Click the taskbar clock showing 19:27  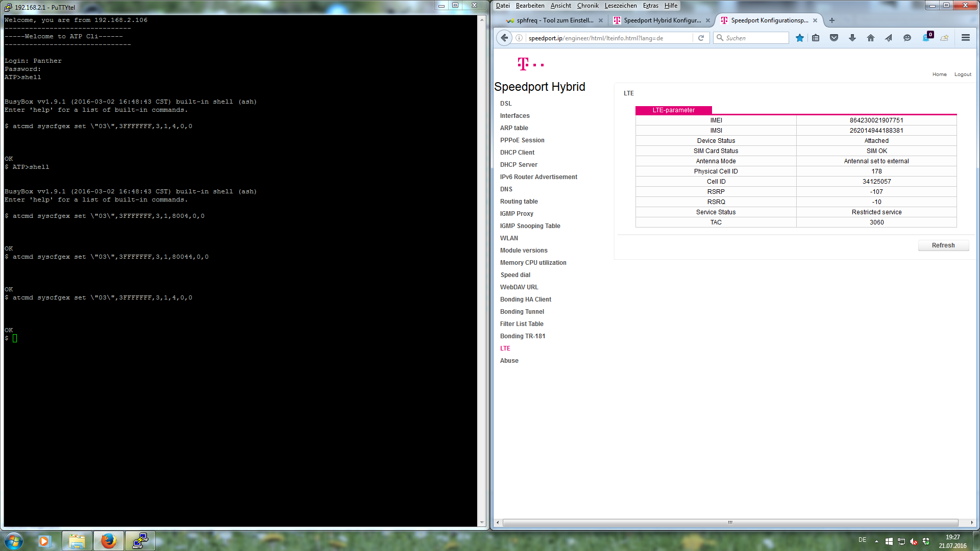[952, 541]
